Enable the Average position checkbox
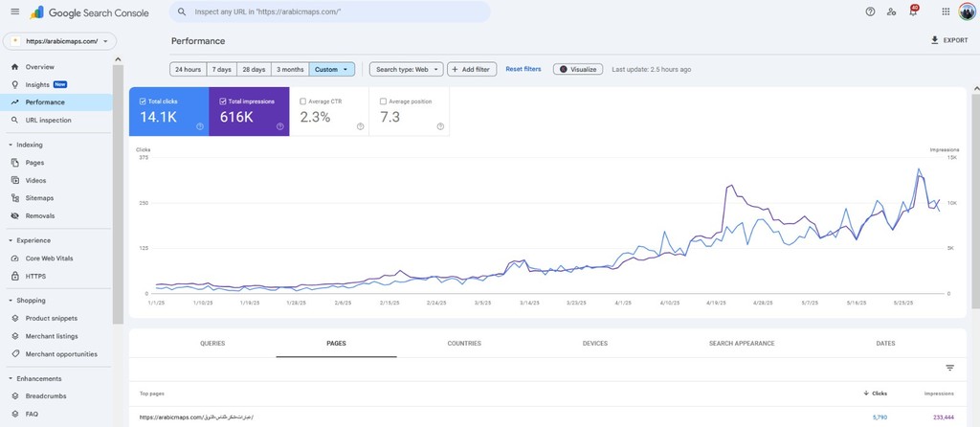980x427 pixels. click(384, 101)
